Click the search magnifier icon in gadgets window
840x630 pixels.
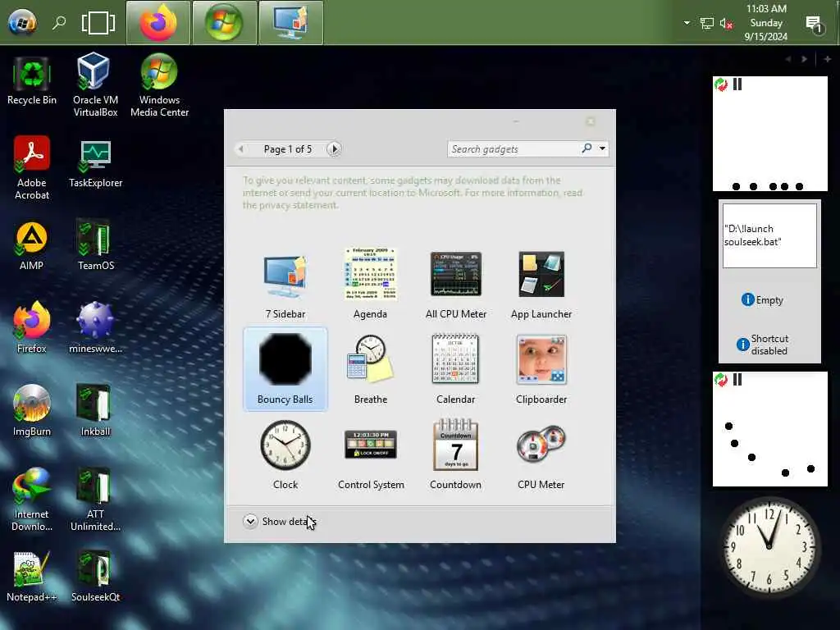587,148
